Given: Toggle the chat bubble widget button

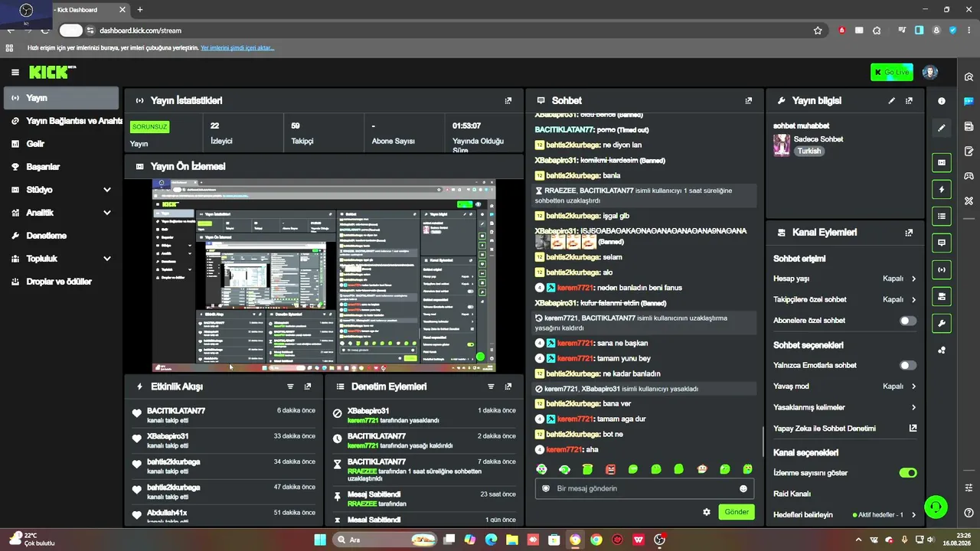Looking at the screenshot, I should [x=942, y=243].
